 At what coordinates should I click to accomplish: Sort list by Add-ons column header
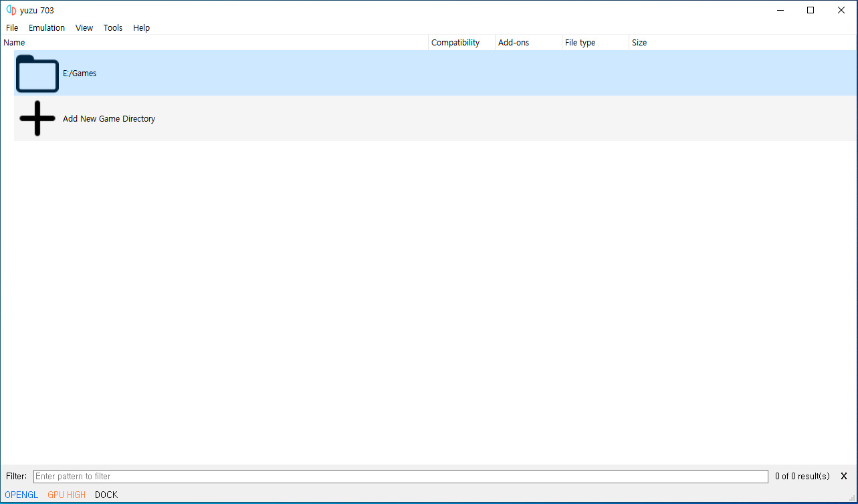528,43
